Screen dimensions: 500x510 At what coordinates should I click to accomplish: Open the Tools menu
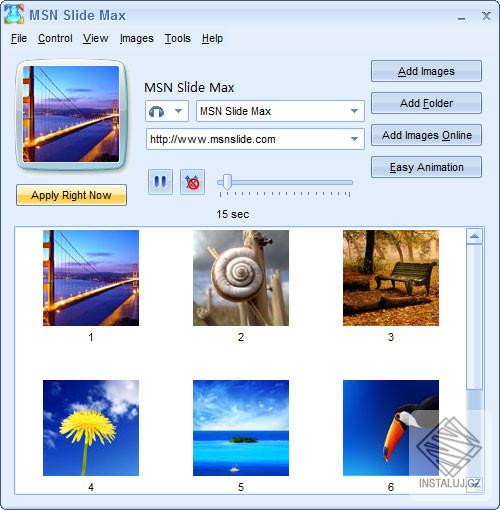[x=178, y=38]
